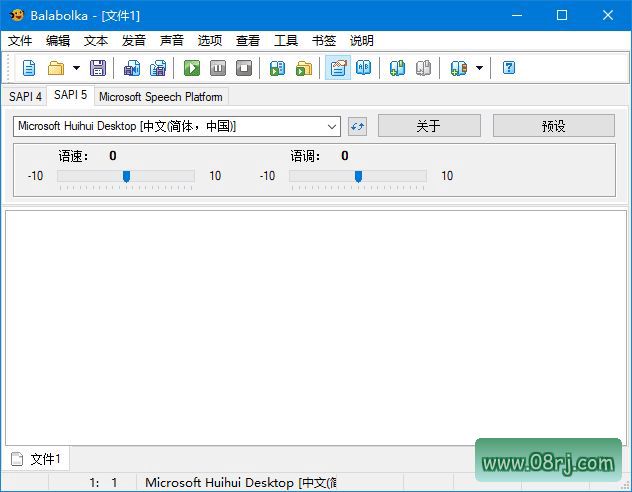
Task: Click the voice refresh arrows icon
Action: click(358, 127)
